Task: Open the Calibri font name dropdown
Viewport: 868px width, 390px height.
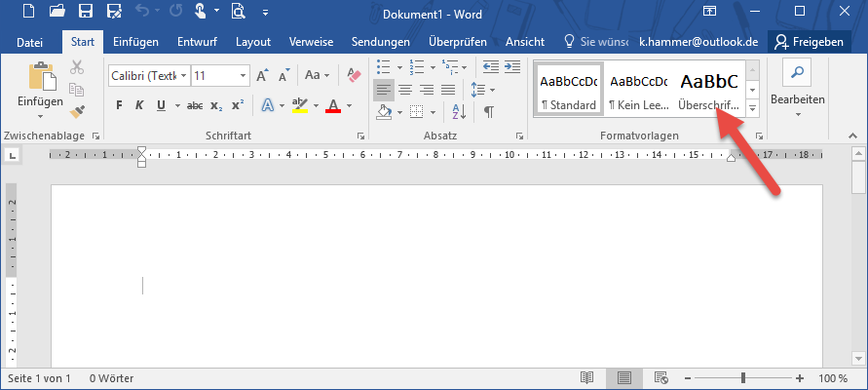Action: pyautogui.click(x=182, y=75)
